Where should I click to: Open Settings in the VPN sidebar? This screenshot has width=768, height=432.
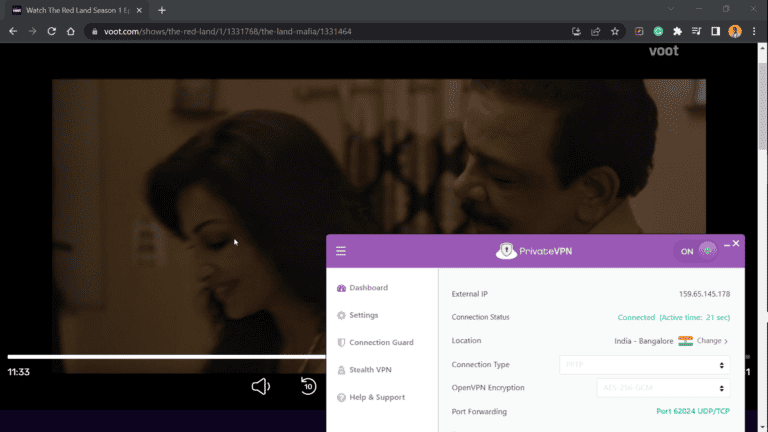363,315
